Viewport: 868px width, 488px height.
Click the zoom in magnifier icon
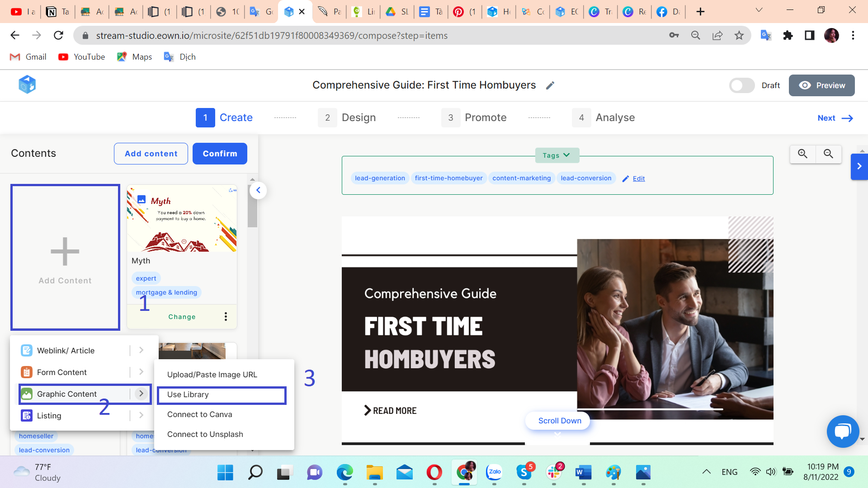click(802, 154)
